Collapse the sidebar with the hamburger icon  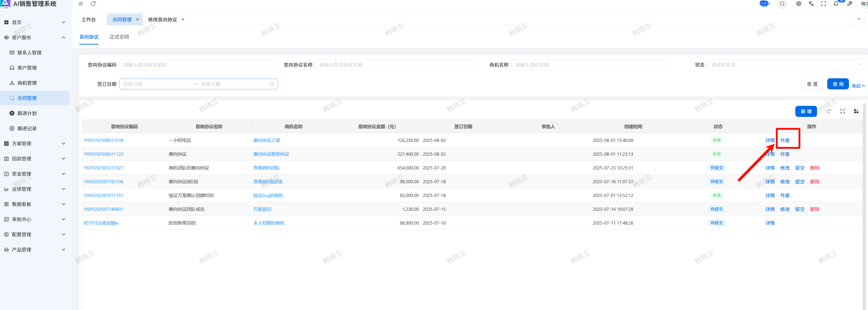(x=80, y=4)
